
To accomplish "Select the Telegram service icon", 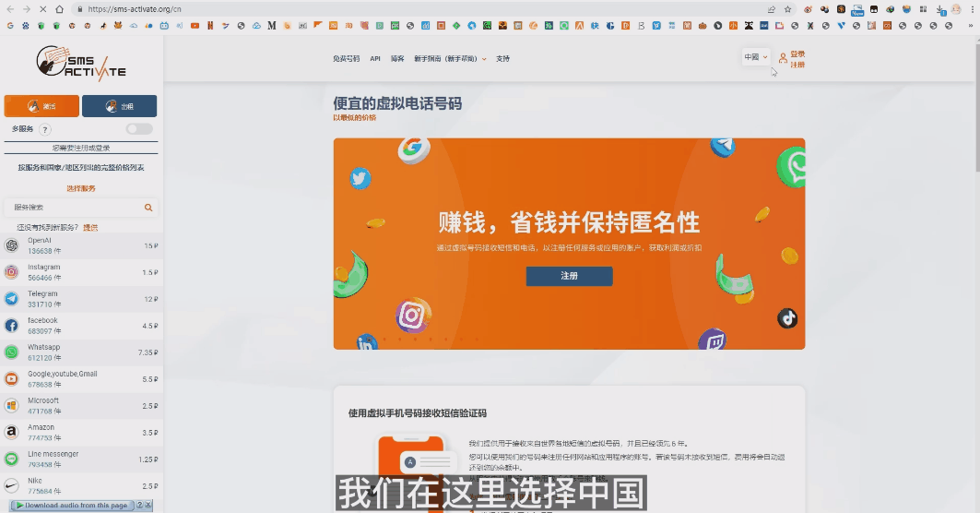I will click(12, 298).
